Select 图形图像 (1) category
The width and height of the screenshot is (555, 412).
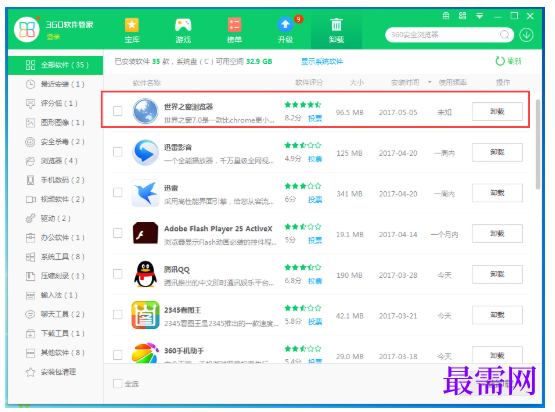(56, 122)
